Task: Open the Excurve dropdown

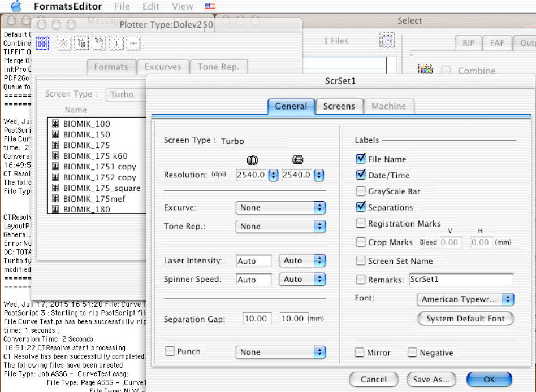Action: [280, 207]
